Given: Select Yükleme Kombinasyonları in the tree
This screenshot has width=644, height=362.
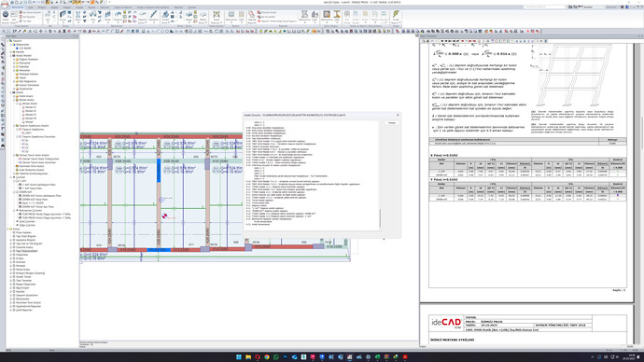Looking at the screenshot, I should (34, 174).
